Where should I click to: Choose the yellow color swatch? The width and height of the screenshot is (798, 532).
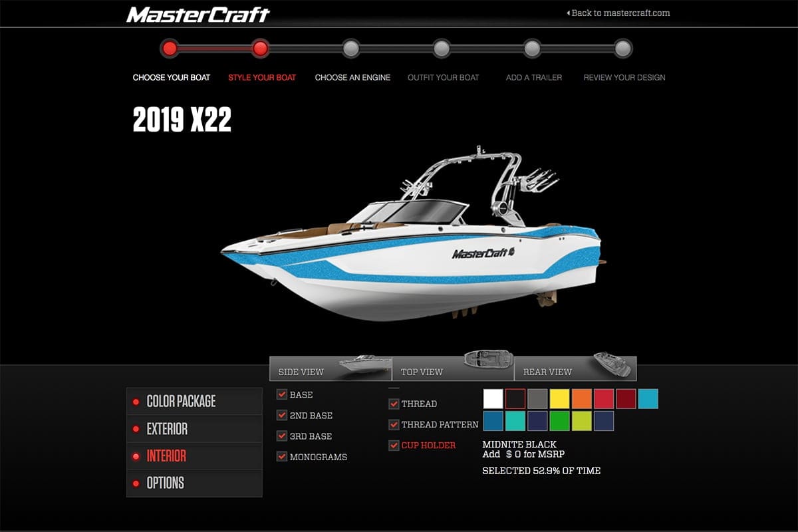(559, 399)
